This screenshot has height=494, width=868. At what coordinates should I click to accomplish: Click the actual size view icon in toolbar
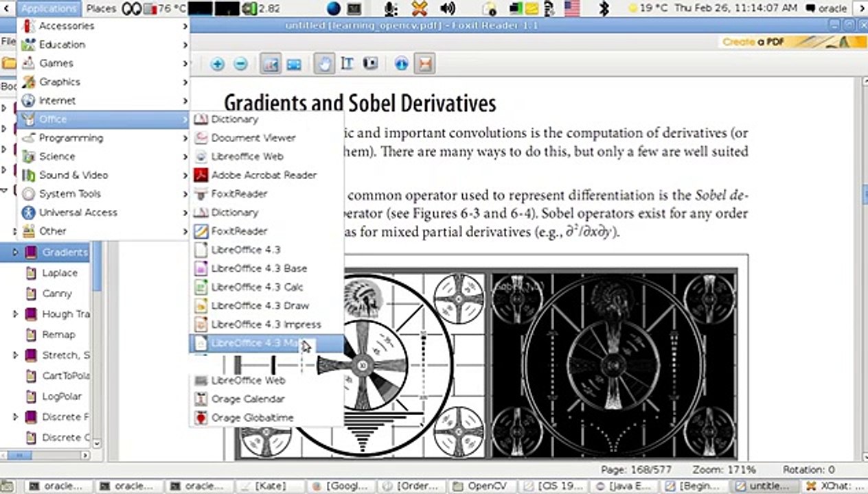(x=271, y=64)
